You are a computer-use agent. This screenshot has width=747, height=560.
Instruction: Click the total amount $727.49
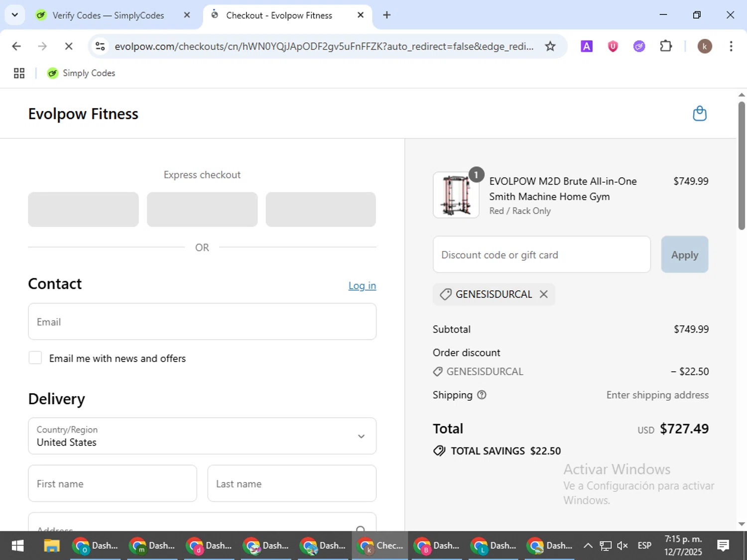684,429
